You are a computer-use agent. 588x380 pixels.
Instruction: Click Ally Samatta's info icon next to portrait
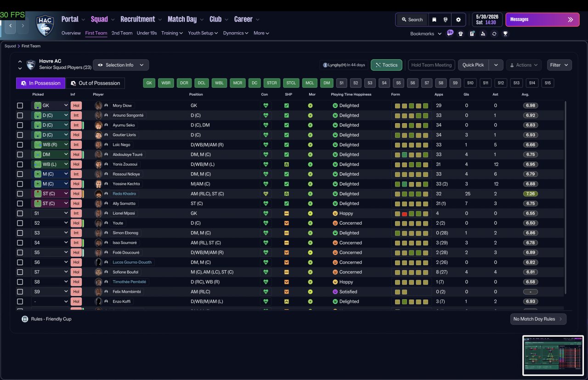click(x=107, y=204)
